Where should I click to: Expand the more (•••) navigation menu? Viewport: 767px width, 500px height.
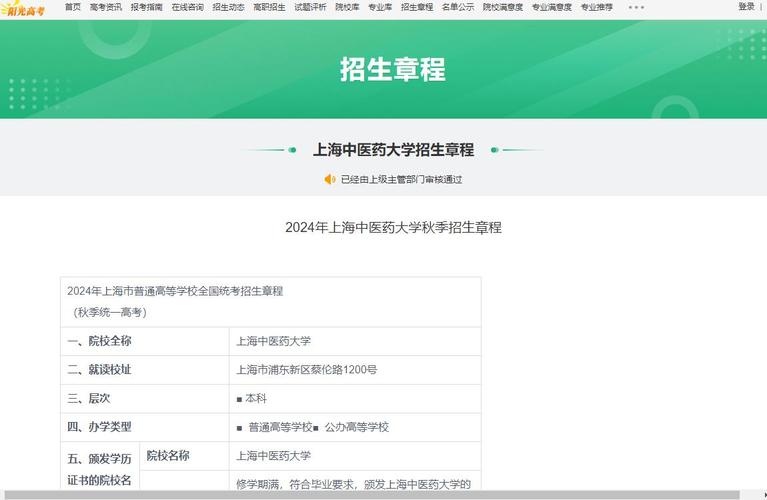coord(636,7)
